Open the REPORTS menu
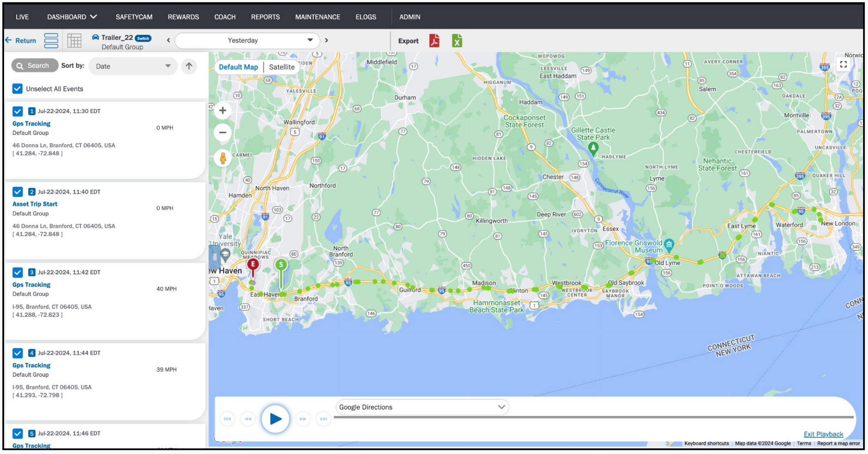This screenshot has width=868, height=454. coord(265,17)
